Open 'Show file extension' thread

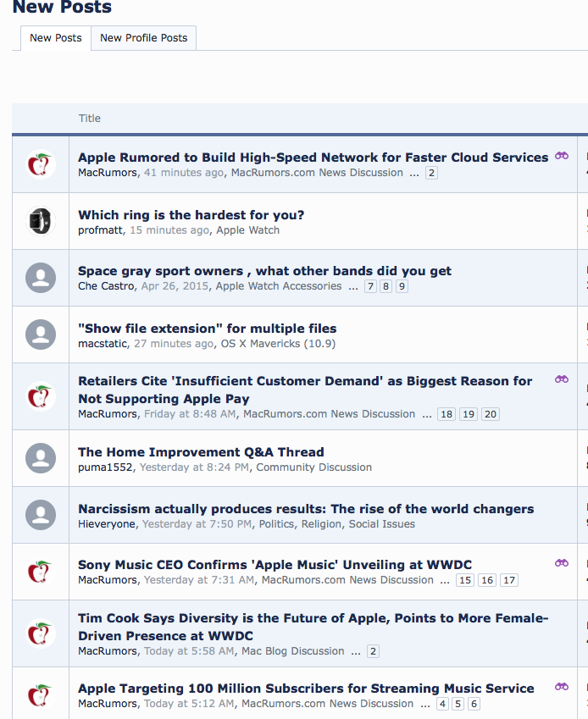pyautogui.click(x=208, y=329)
